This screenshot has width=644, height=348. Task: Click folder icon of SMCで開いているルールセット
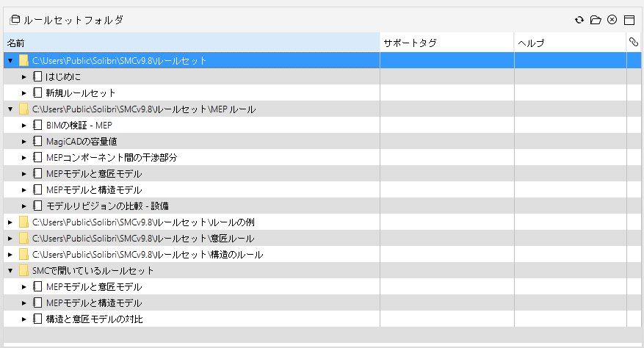coord(23,271)
